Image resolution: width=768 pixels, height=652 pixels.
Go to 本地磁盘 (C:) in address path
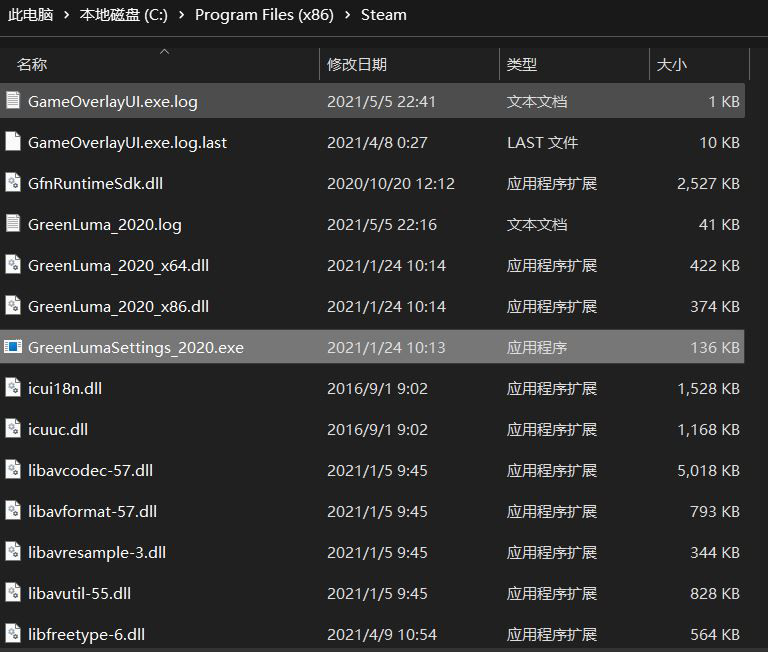point(124,15)
